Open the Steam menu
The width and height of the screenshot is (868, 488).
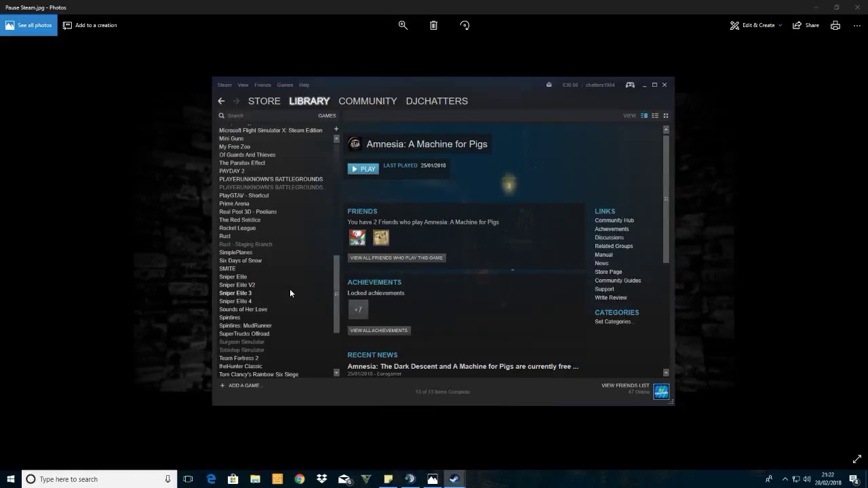click(224, 85)
